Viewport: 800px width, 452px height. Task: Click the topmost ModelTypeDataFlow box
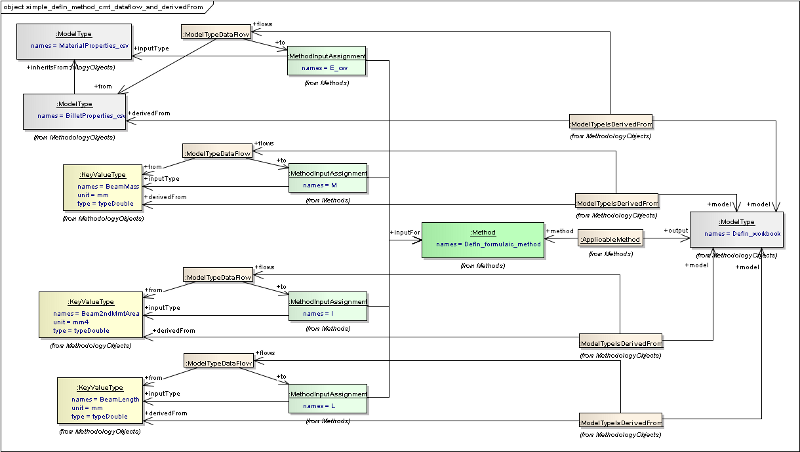click(215, 33)
